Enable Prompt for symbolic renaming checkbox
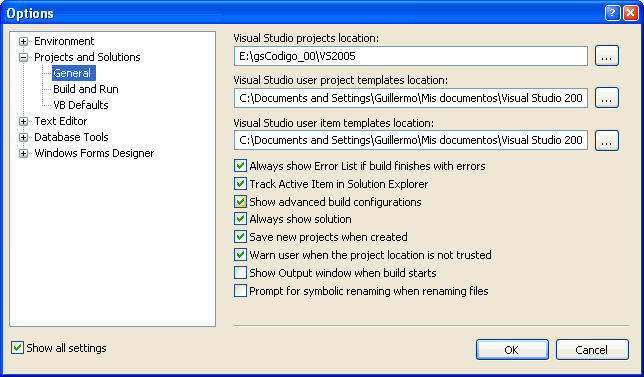 click(240, 291)
